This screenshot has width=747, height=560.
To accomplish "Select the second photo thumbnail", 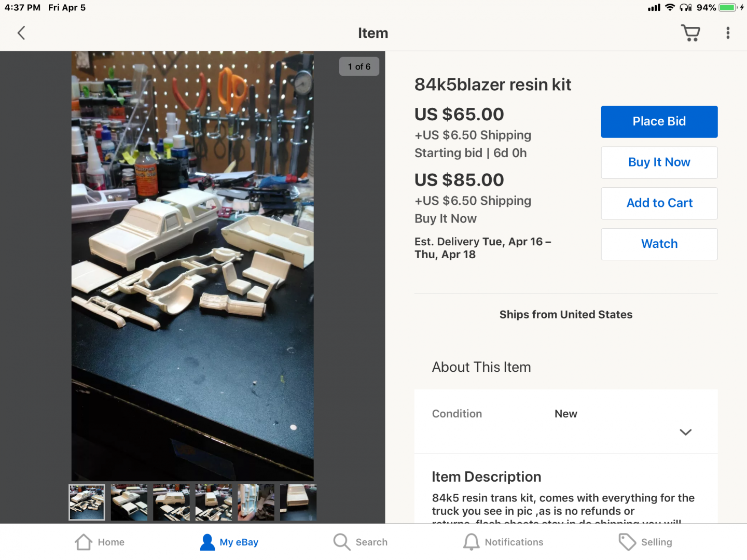I will [129, 502].
